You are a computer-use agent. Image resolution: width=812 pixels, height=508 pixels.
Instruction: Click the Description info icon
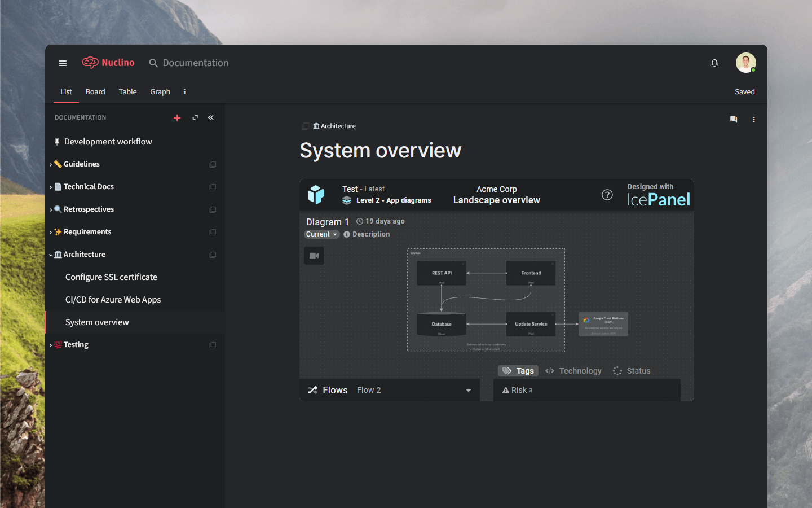point(347,234)
